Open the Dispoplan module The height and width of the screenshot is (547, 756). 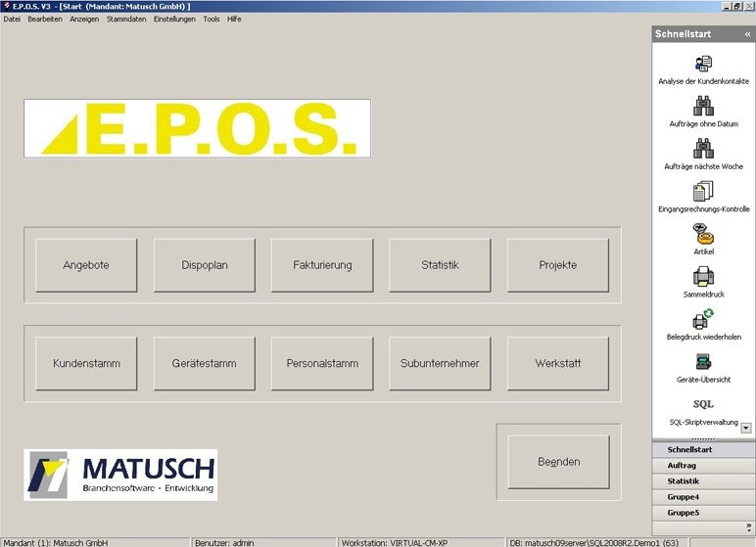(205, 265)
